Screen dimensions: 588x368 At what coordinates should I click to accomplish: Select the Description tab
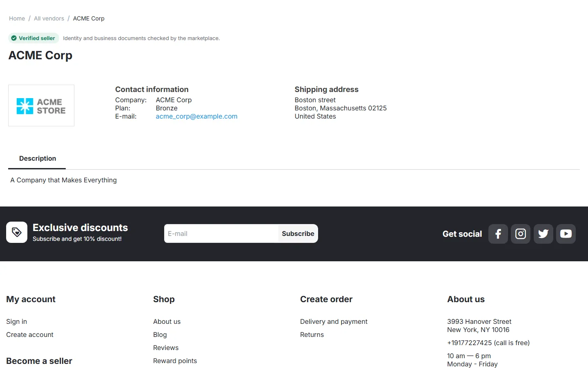pyautogui.click(x=37, y=159)
